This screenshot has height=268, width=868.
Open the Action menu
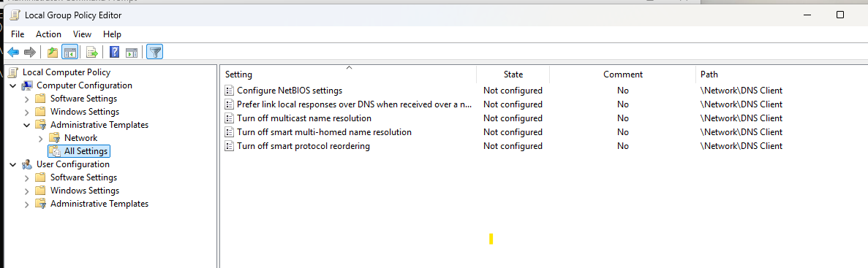tap(49, 34)
